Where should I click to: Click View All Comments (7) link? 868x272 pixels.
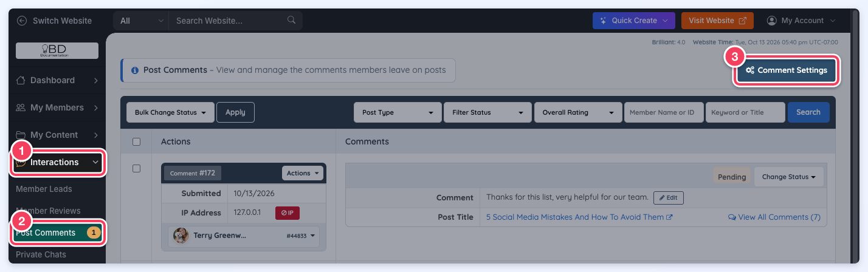774,217
